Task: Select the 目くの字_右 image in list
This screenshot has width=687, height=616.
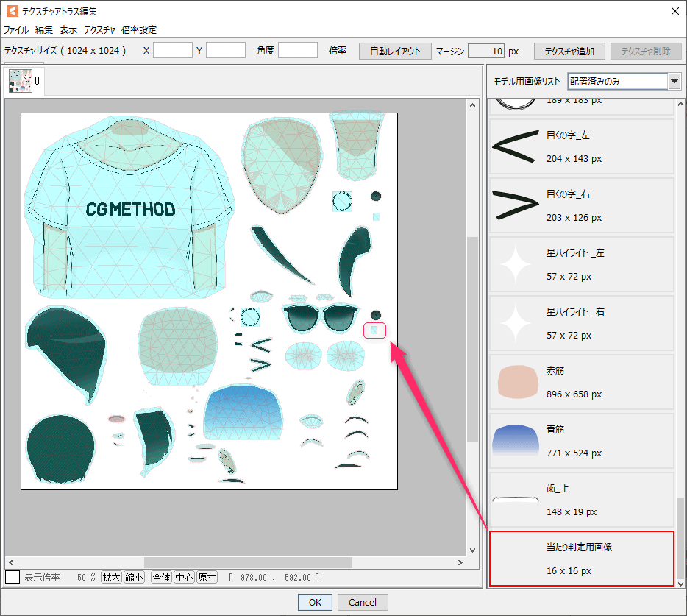Action: pos(581,205)
